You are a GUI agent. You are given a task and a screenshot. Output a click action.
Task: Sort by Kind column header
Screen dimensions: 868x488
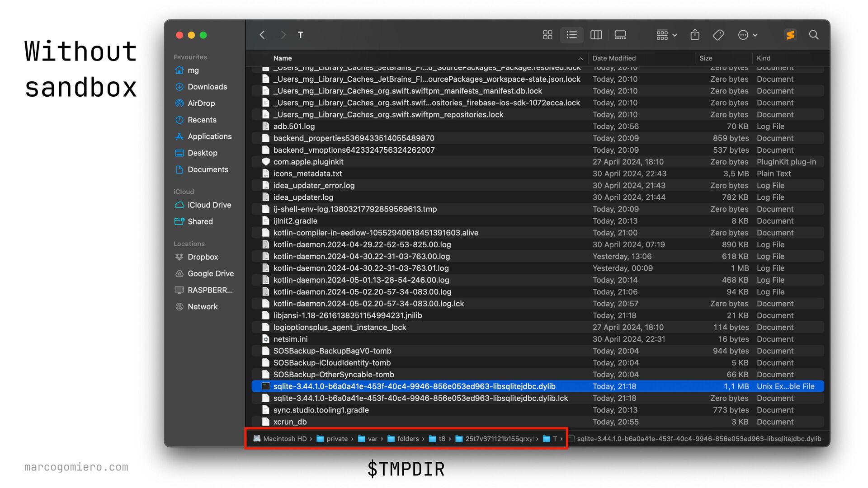[764, 58]
